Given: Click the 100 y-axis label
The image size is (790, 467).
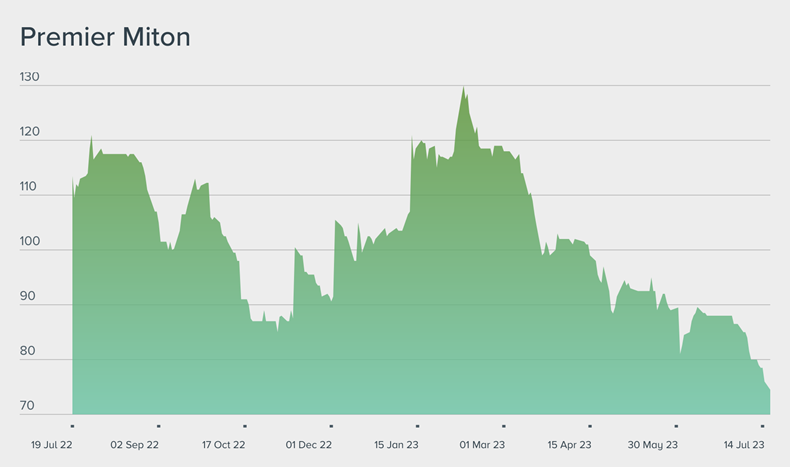Looking at the screenshot, I should 29,242.
